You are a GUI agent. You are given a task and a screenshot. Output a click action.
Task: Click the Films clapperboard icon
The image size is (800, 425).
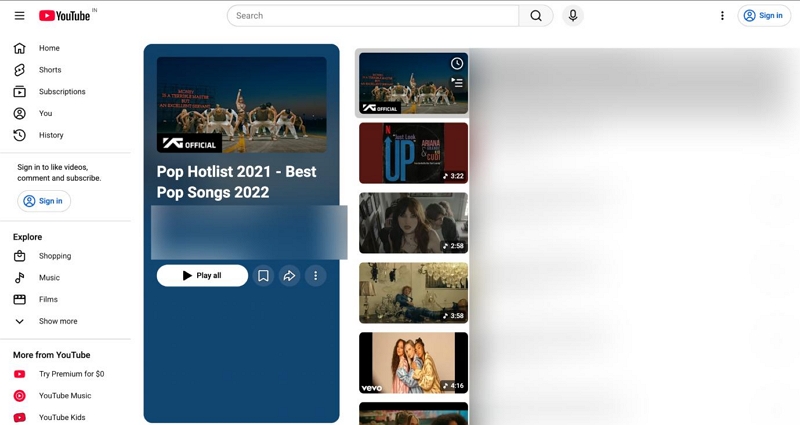(x=19, y=299)
